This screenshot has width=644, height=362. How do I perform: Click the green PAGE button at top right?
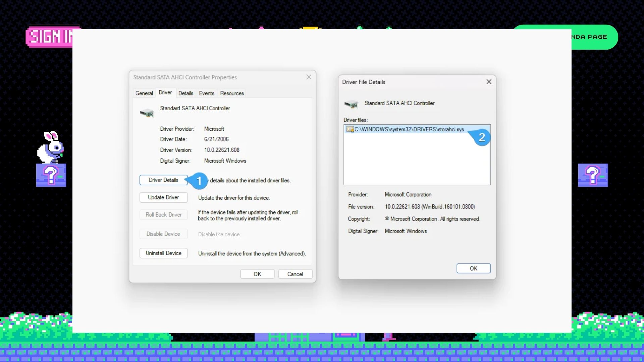pos(594,37)
